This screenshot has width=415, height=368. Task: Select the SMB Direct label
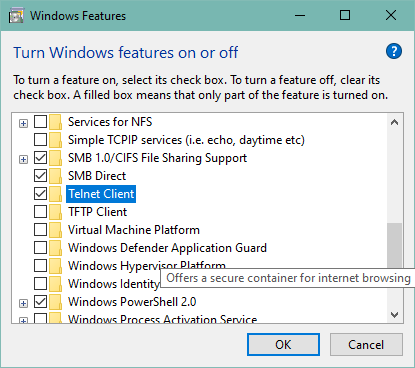[x=97, y=176]
